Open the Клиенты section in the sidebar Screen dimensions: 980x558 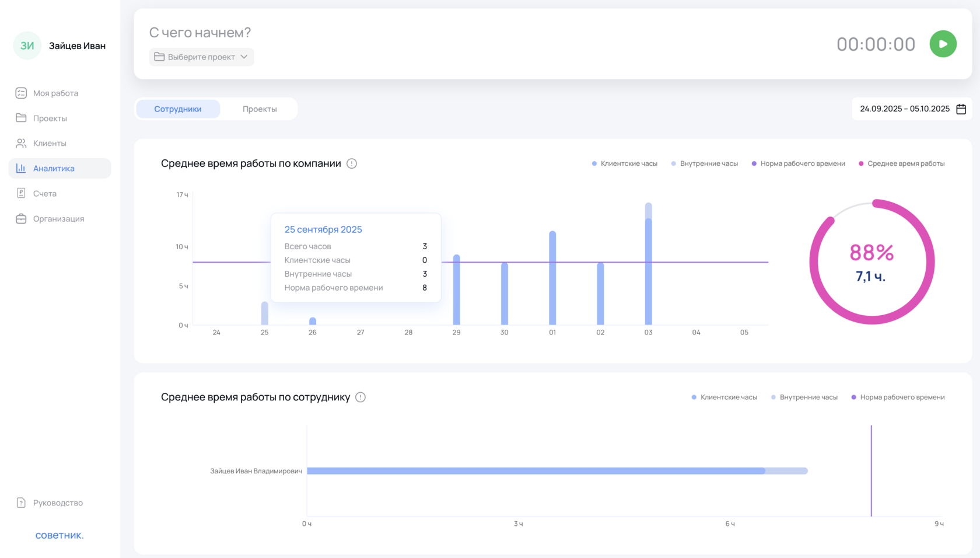[50, 143]
